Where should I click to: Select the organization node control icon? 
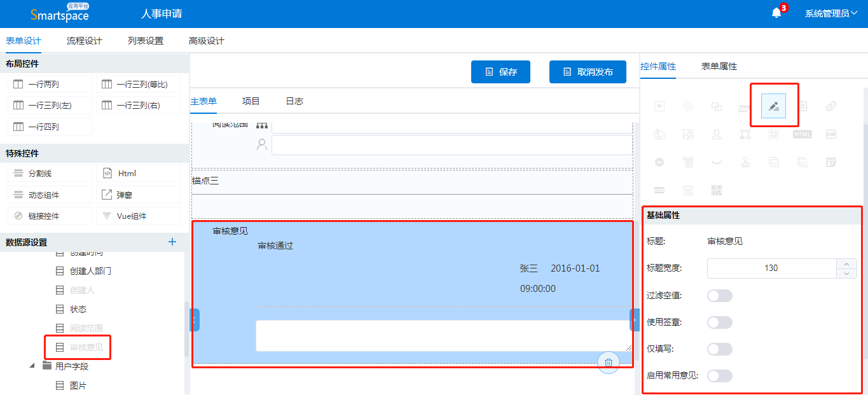pos(745,134)
